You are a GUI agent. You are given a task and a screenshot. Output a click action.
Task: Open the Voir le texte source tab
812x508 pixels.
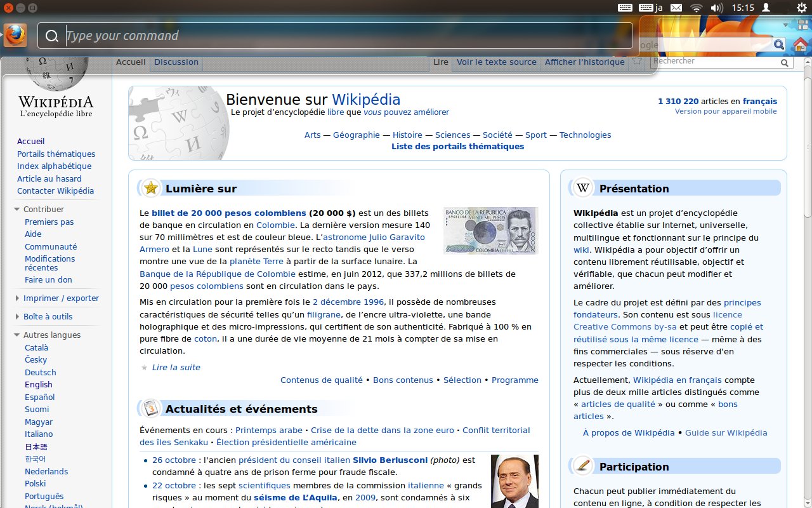pyautogui.click(x=497, y=62)
